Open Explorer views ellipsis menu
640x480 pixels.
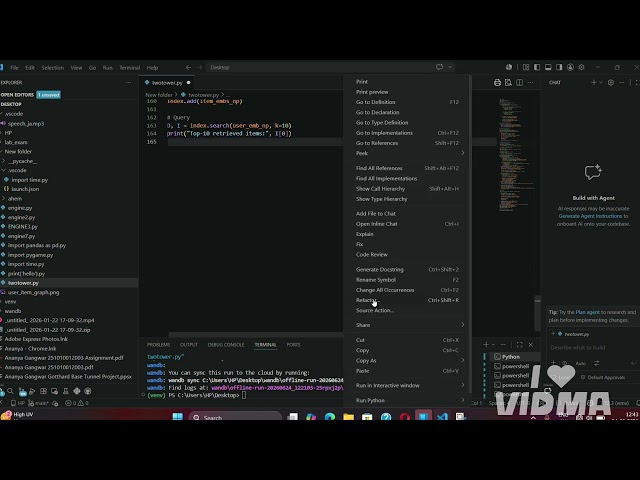coord(128,82)
